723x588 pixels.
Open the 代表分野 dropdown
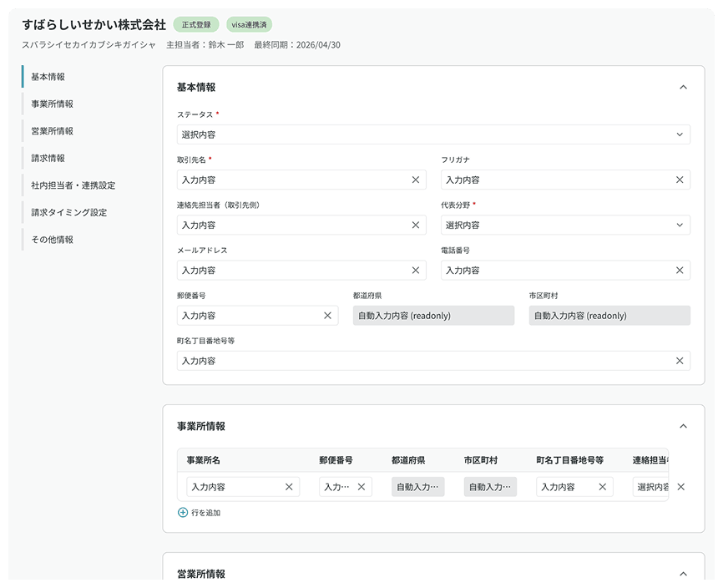pyautogui.click(x=565, y=225)
